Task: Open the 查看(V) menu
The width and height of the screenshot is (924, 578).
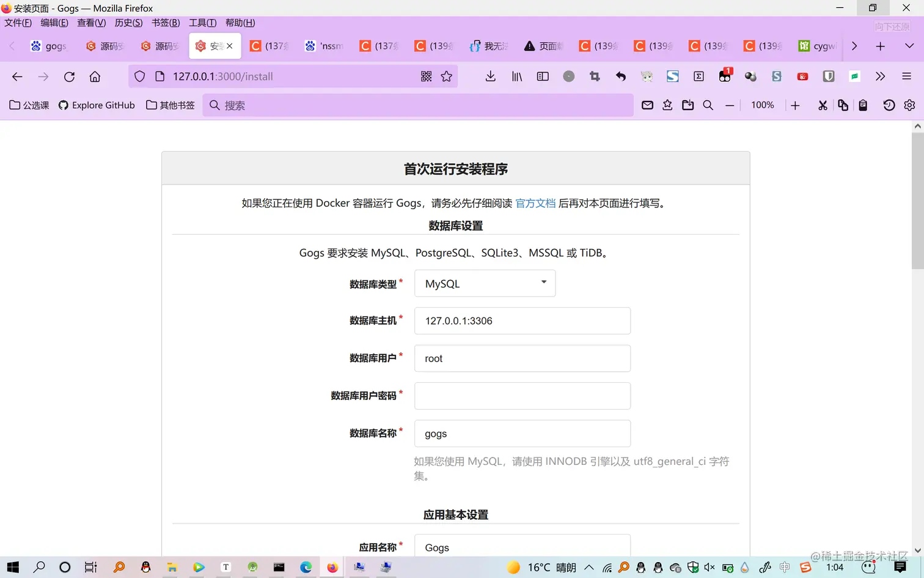Action: pos(92,23)
